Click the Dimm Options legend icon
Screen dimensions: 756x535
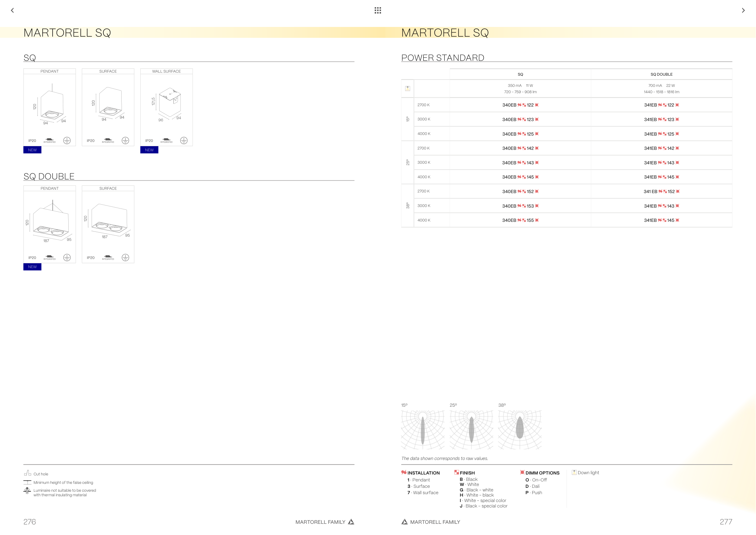tap(522, 472)
